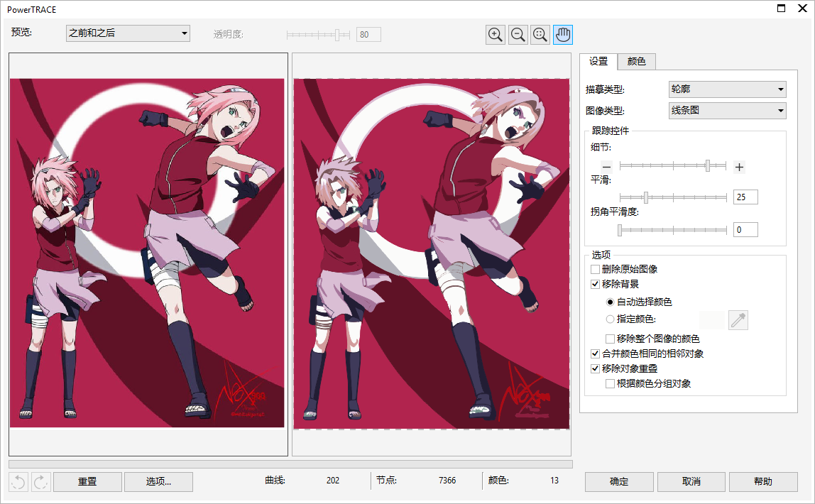Click the specified color swatch box
The width and height of the screenshot is (815, 504).
(712, 320)
